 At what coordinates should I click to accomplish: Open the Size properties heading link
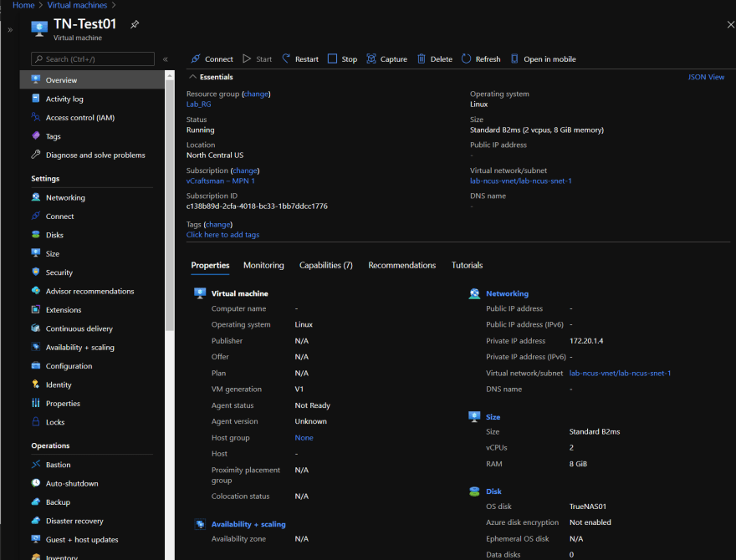pos(493,417)
